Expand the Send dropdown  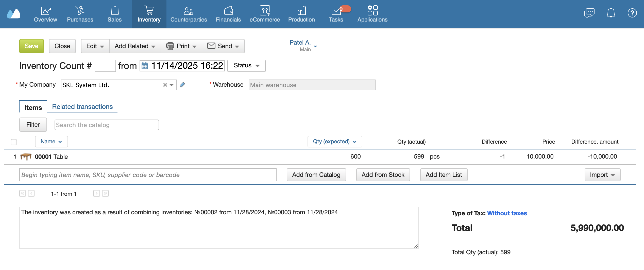coord(223,46)
